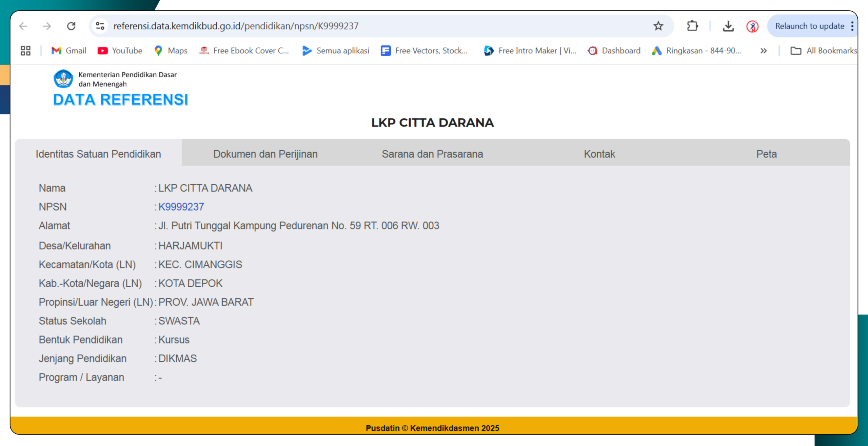
Task: Click the browser back arrow
Action: pyautogui.click(x=23, y=26)
